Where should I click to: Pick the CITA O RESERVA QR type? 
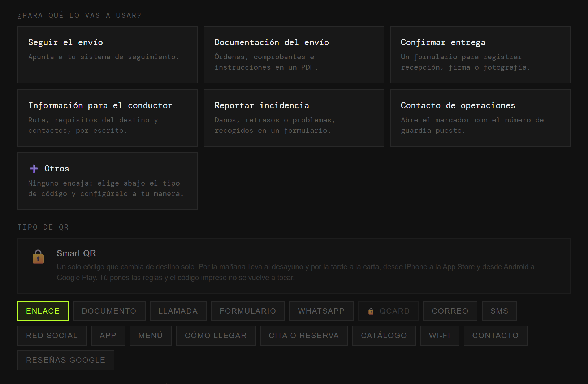pyautogui.click(x=304, y=336)
